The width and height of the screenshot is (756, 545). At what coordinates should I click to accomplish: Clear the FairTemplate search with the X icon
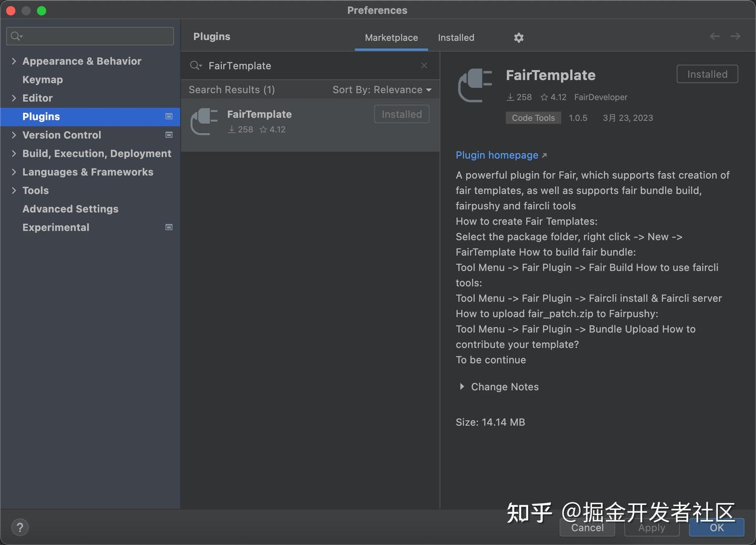click(424, 65)
